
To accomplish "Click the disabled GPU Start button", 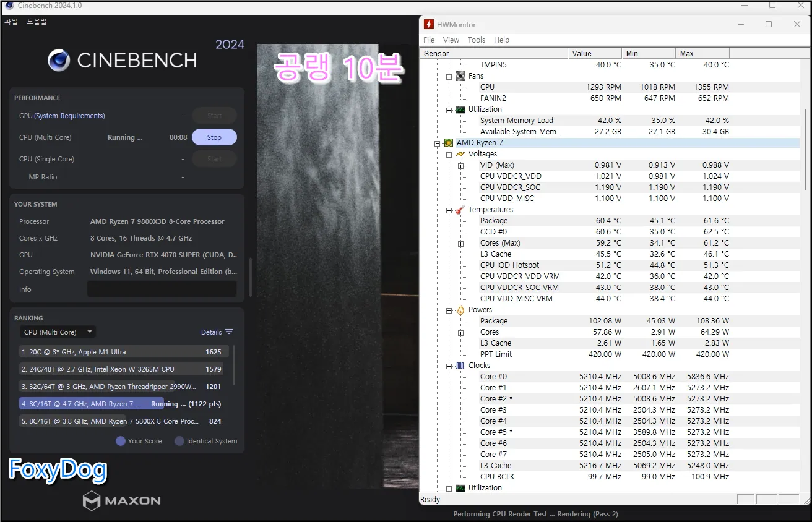I will pos(214,116).
